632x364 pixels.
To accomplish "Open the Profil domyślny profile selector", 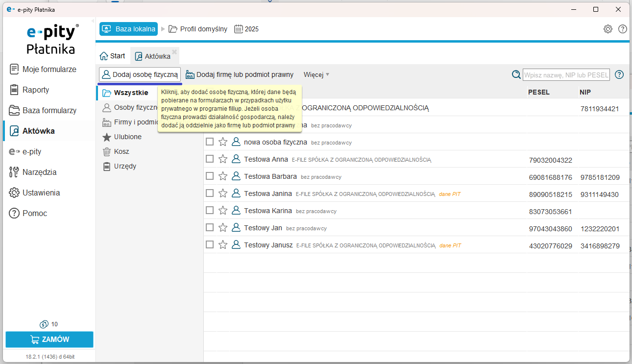I will 198,29.
